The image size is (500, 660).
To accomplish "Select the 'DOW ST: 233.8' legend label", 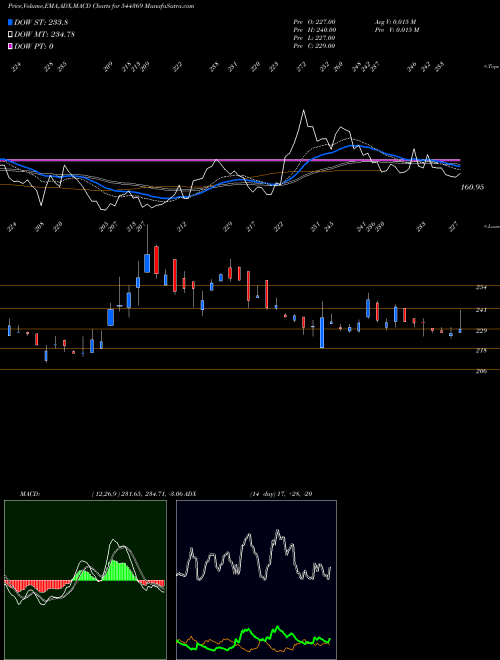I will pos(41,23).
